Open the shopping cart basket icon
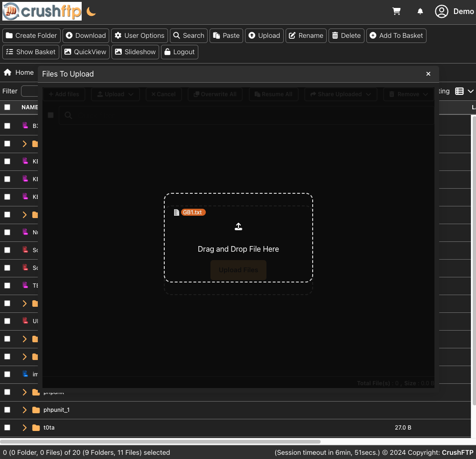This screenshot has height=459, width=476. (x=397, y=12)
